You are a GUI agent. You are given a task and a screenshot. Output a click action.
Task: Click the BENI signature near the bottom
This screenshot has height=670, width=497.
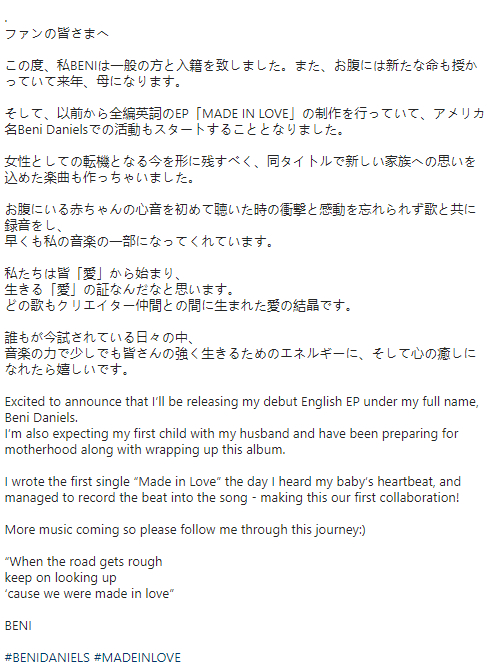click(x=18, y=626)
